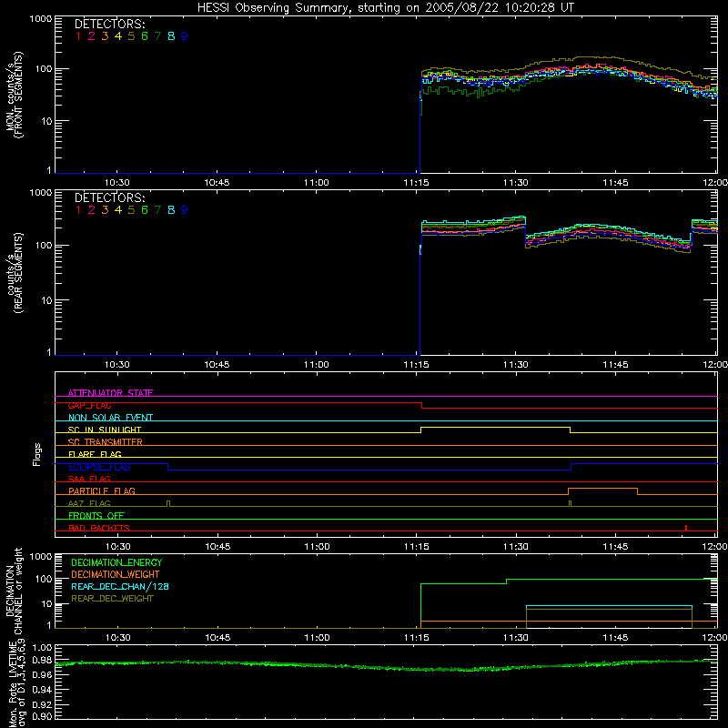
Task: Click the DECIMATION_ENERGY legend label
Action: coord(116,562)
